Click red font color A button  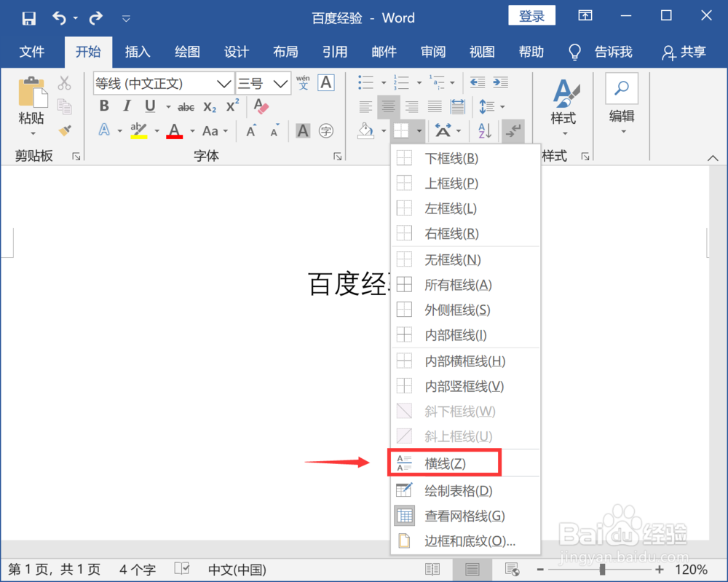[x=175, y=131]
